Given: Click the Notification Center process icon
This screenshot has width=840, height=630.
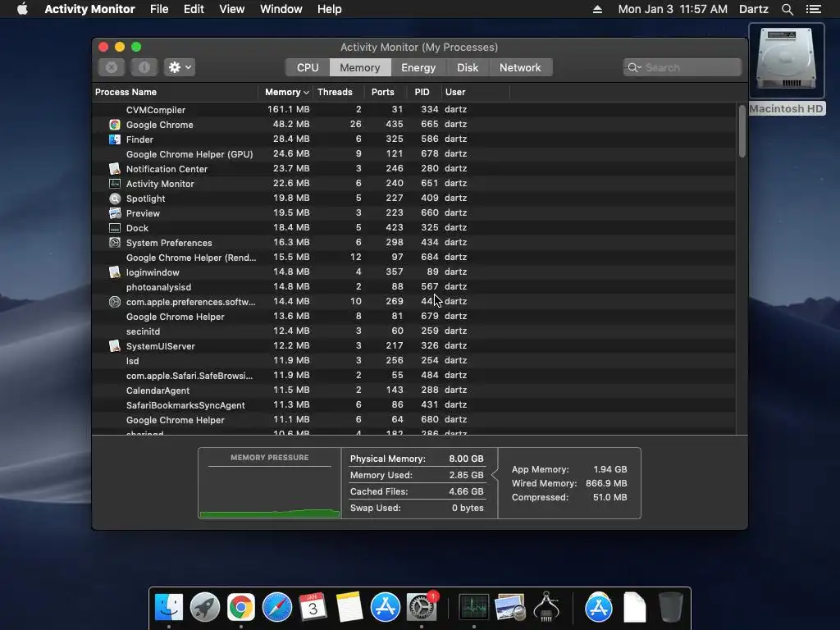Looking at the screenshot, I should (115, 169).
